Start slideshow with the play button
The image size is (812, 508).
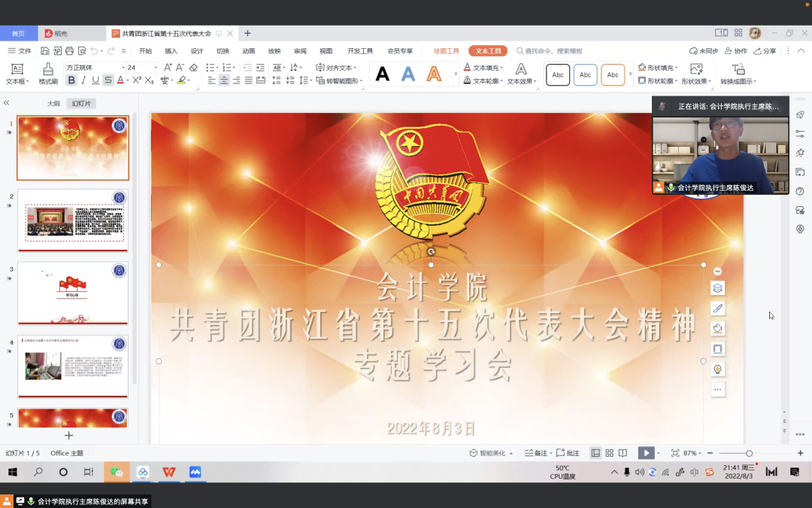coord(646,453)
